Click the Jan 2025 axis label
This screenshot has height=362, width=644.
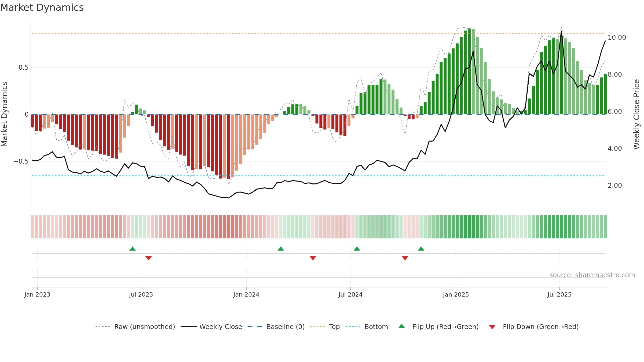click(x=456, y=294)
